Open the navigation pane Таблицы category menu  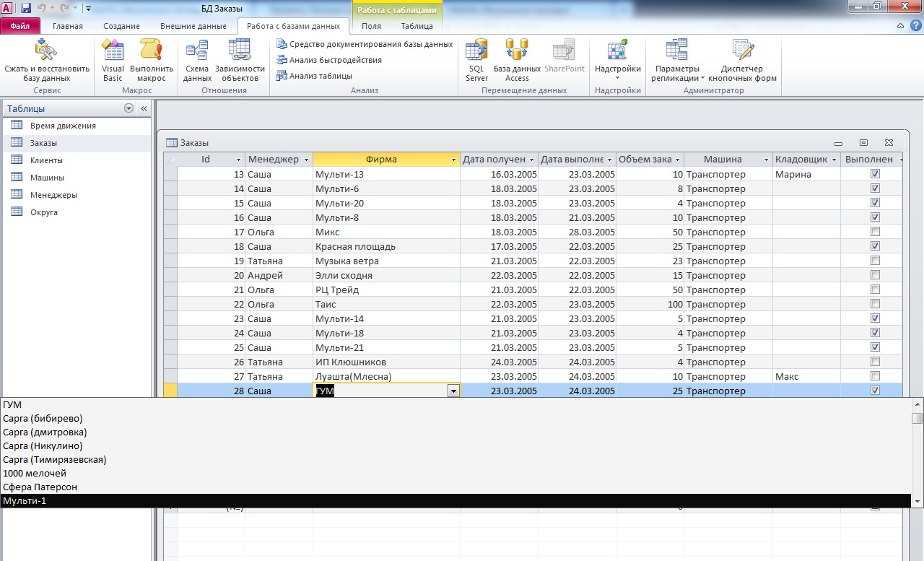click(128, 108)
